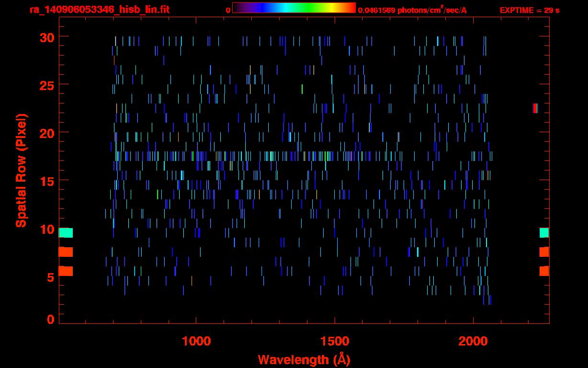
Task: Click the lower orange marker on left axis
Action: point(66,271)
